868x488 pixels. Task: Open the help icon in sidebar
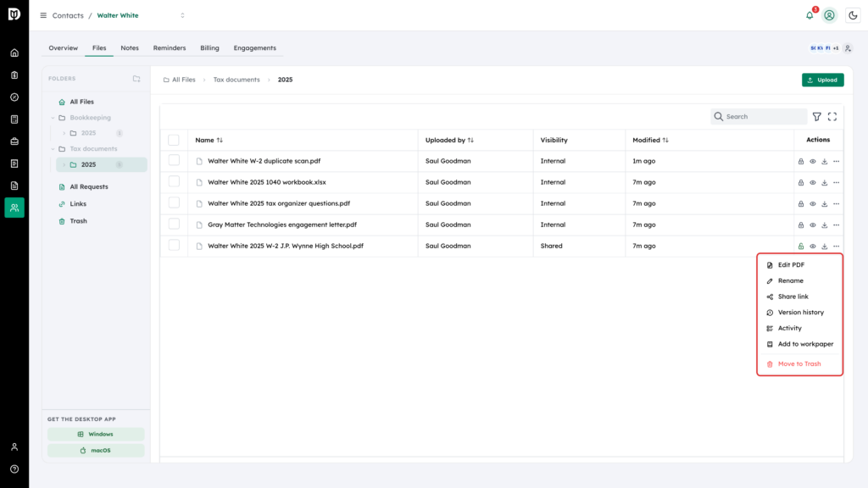tap(14, 469)
